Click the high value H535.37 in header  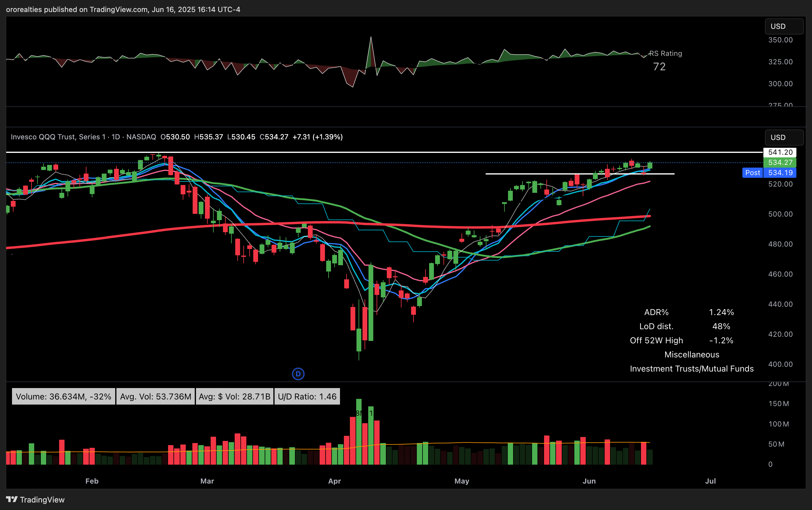[209, 137]
